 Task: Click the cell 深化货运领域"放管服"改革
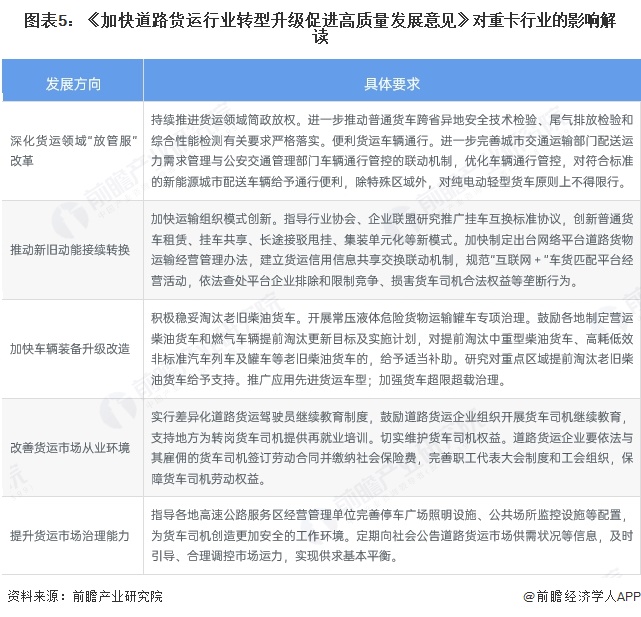[73, 150]
